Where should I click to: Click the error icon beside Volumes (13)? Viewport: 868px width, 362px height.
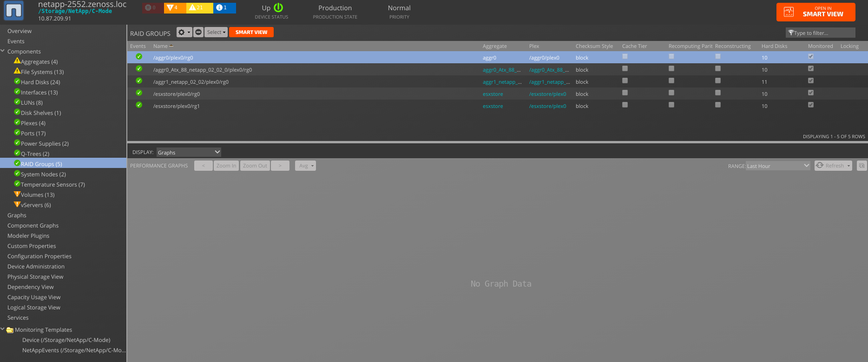[x=17, y=194]
